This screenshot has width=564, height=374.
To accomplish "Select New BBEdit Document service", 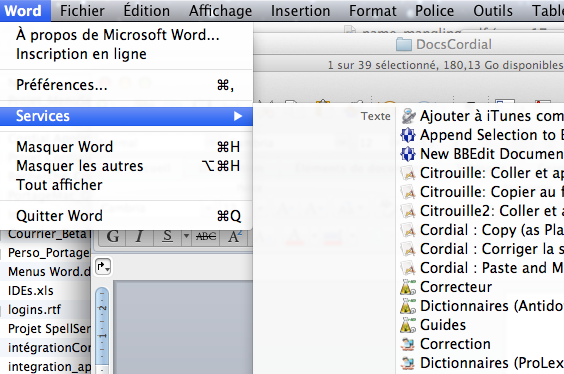I will tap(492, 154).
